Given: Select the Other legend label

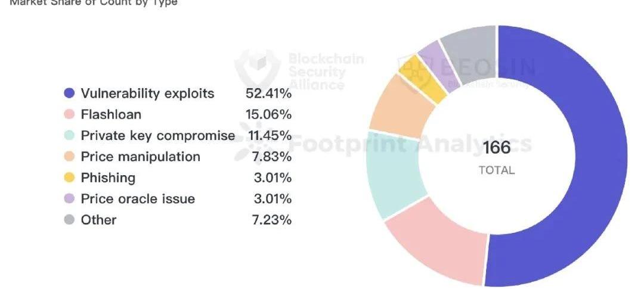Looking at the screenshot, I should pos(98,220).
